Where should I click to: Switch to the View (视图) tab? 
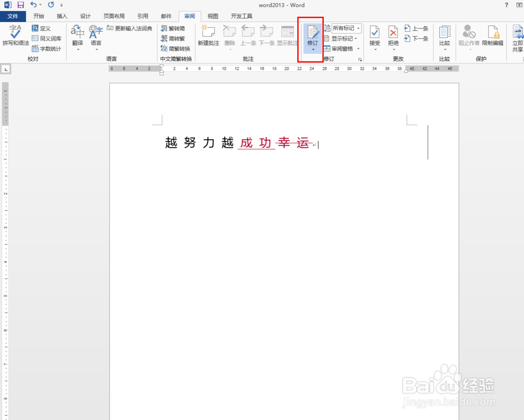coord(213,16)
